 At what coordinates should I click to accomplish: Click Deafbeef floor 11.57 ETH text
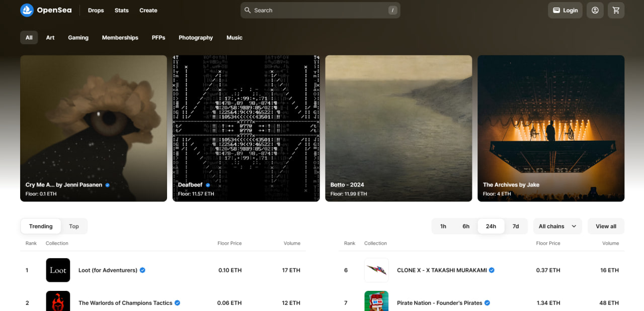coord(196,194)
